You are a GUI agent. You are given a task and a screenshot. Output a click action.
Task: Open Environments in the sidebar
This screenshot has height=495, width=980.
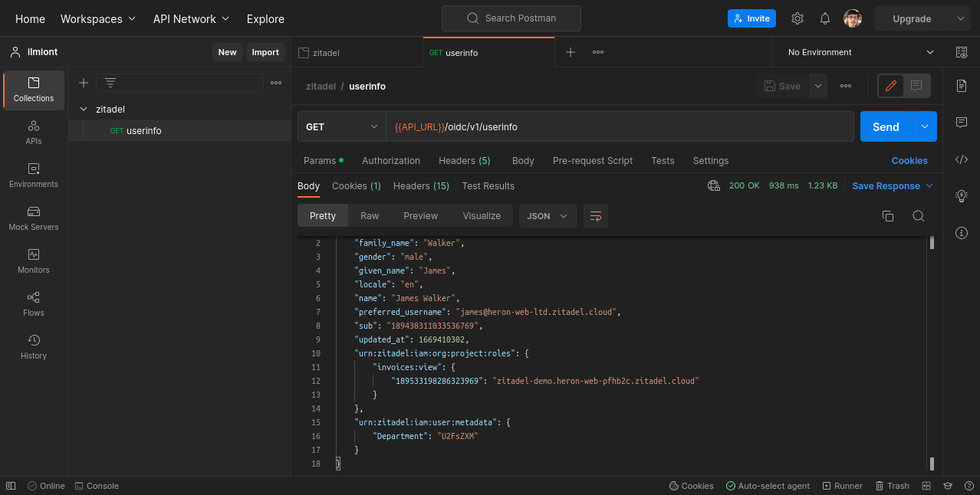[34, 175]
